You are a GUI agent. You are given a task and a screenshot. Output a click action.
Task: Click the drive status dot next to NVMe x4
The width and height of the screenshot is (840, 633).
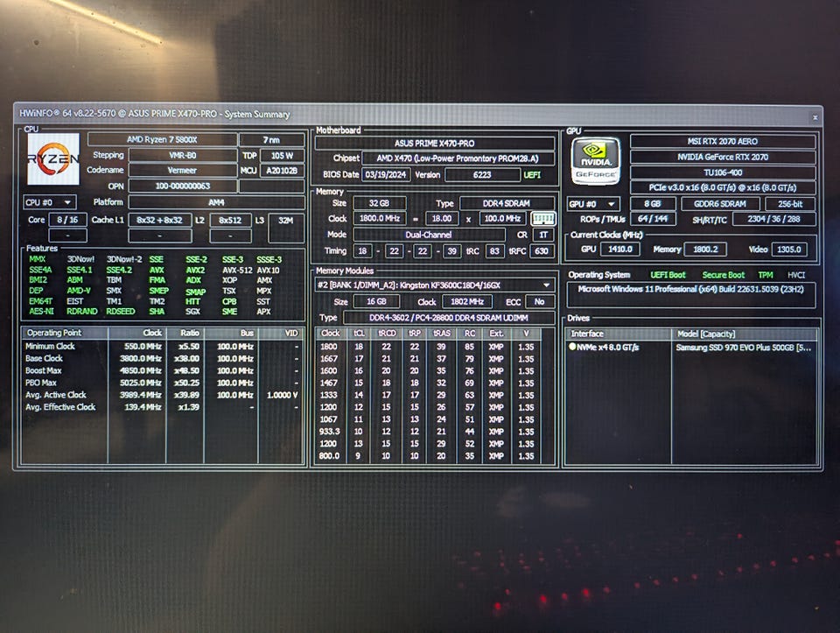click(x=572, y=347)
